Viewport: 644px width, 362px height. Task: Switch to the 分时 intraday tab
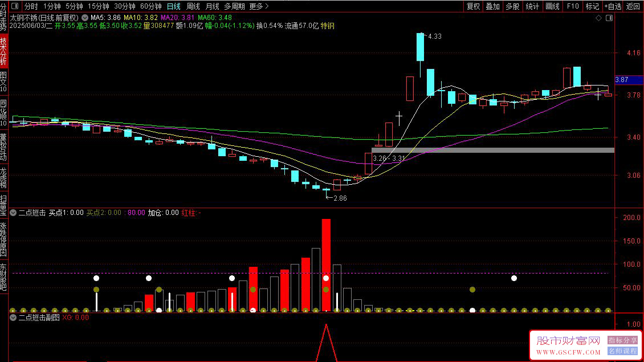click(31, 6)
